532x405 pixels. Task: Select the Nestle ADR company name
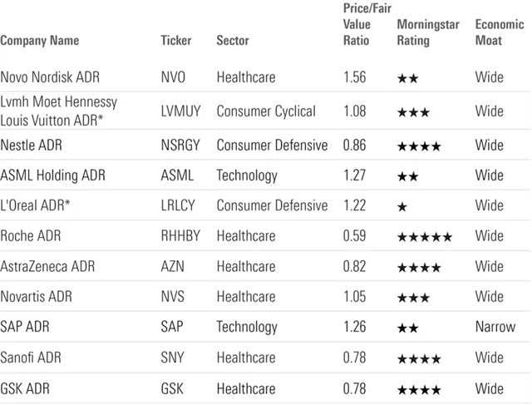32,146
